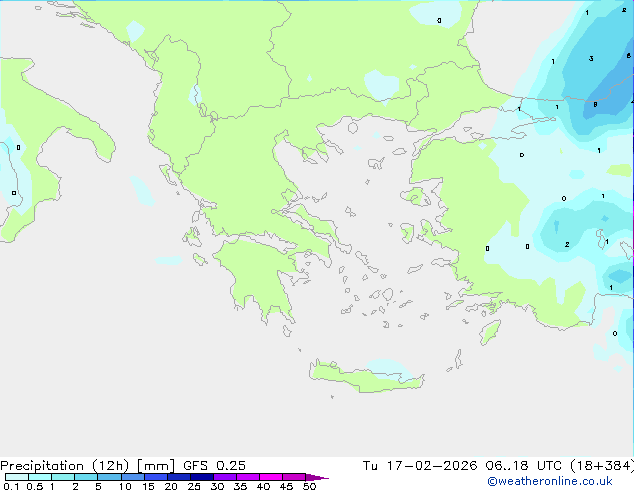Click the legend scale label "40"

pos(263,486)
